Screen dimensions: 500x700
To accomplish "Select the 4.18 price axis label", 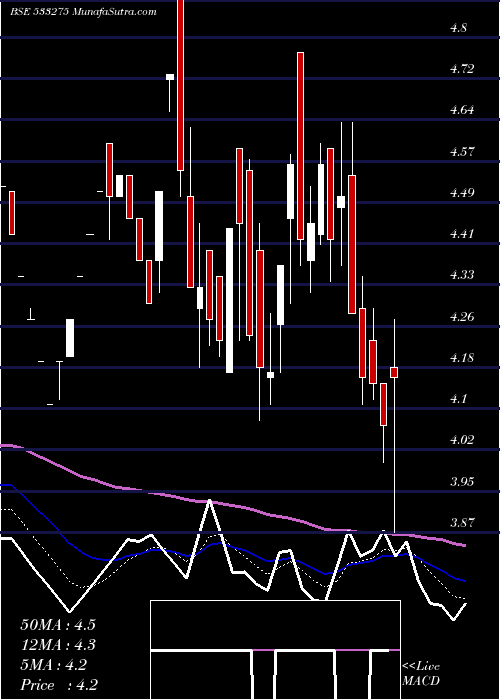I will pos(462,358).
